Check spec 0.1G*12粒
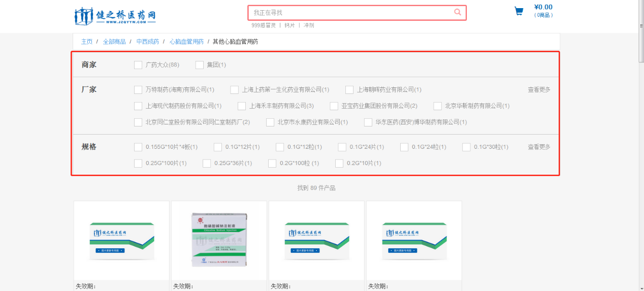Viewport: 644px width, 291px height. 280,147
